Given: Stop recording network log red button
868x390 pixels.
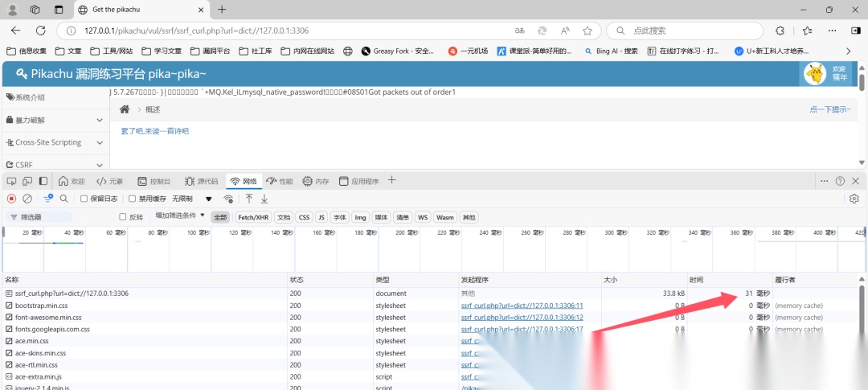Looking at the screenshot, I should pos(11,199).
